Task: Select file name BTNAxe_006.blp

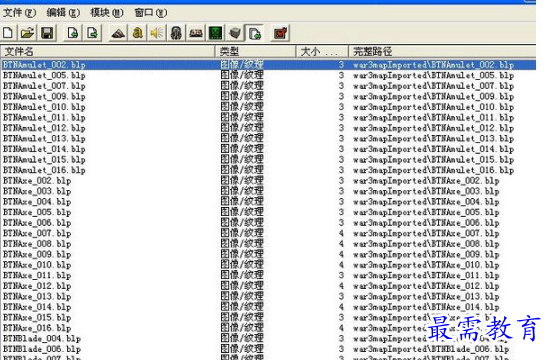Action: 37,223
